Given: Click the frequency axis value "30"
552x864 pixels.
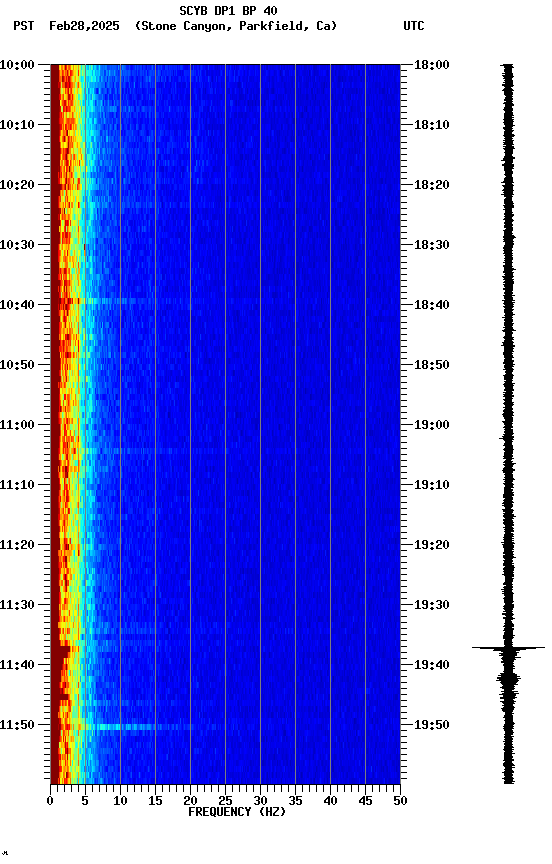Looking at the screenshot, I should pyautogui.click(x=260, y=801).
